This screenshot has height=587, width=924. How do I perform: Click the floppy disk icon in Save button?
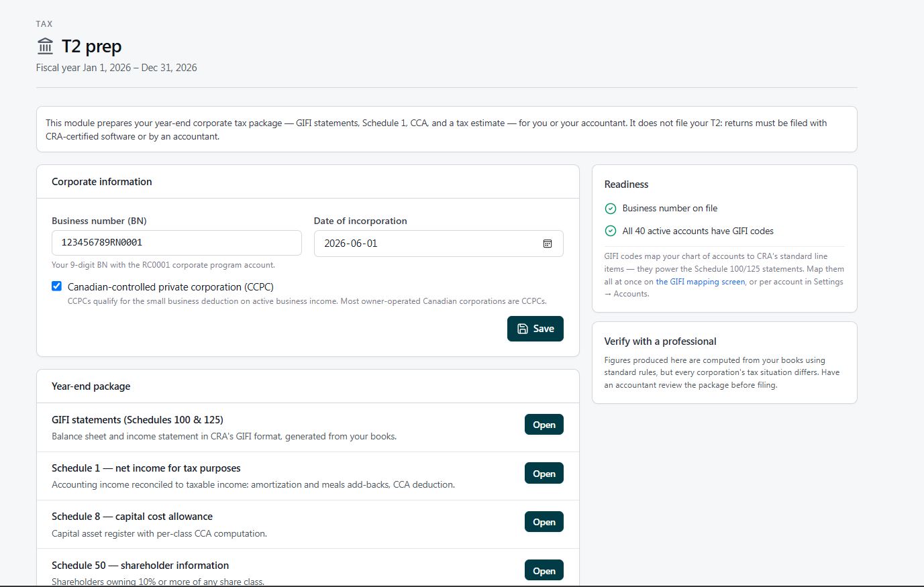pos(523,329)
